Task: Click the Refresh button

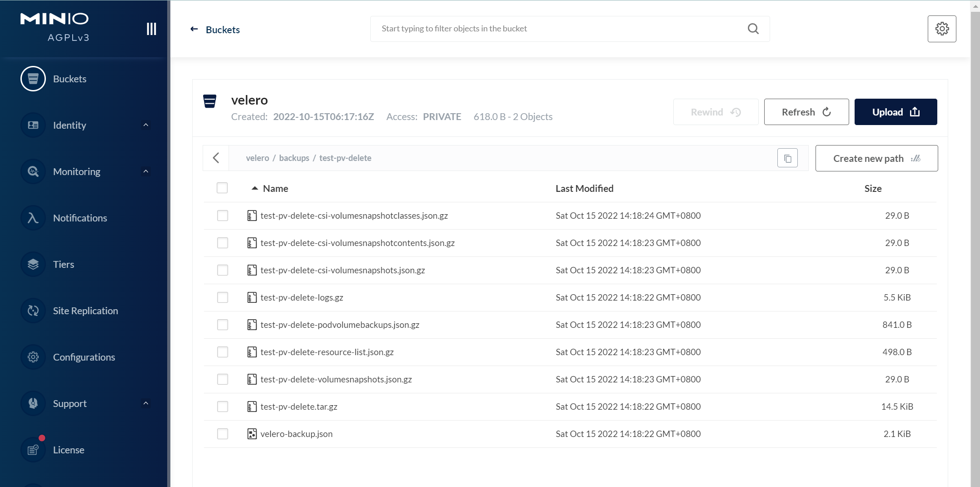Action: (x=806, y=112)
